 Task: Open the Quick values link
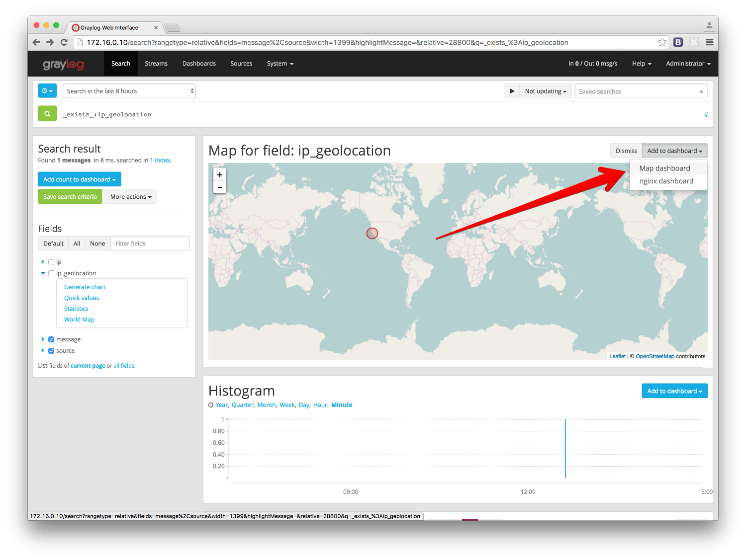82,298
